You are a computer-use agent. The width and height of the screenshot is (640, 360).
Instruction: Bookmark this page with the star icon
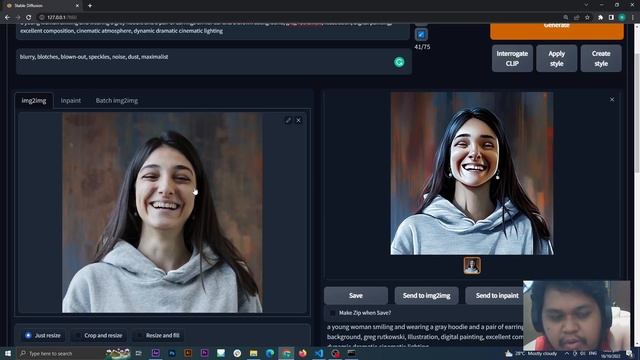click(587, 17)
